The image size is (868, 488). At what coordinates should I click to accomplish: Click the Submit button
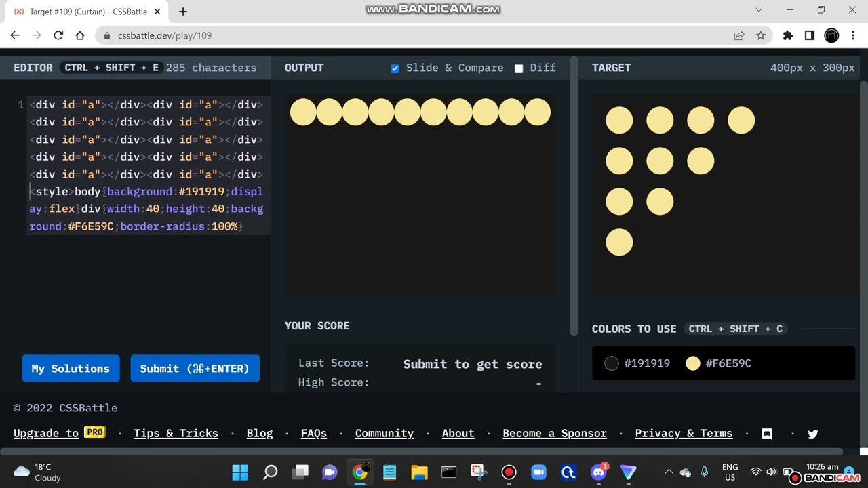(x=195, y=368)
